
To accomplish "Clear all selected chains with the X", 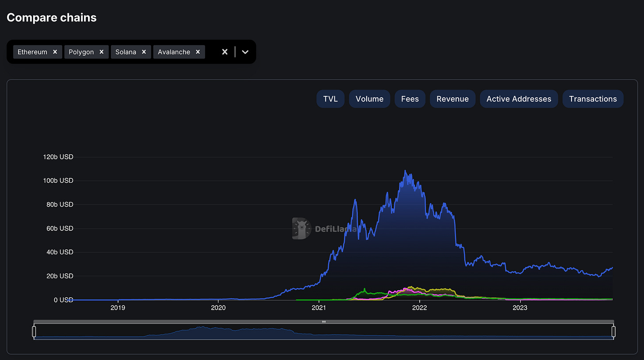I will (x=225, y=52).
